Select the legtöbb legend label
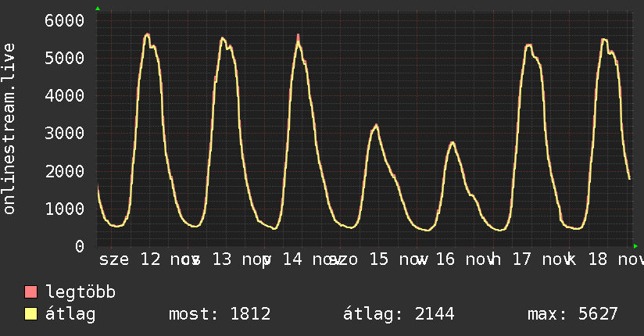This screenshot has height=336, width=644. click(x=80, y=292)
